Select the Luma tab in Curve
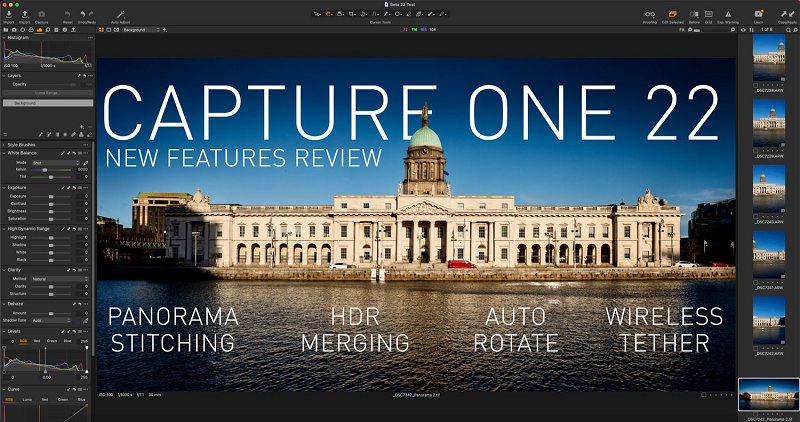Screen dimensions: 800x422 click(x=27, y=400)
